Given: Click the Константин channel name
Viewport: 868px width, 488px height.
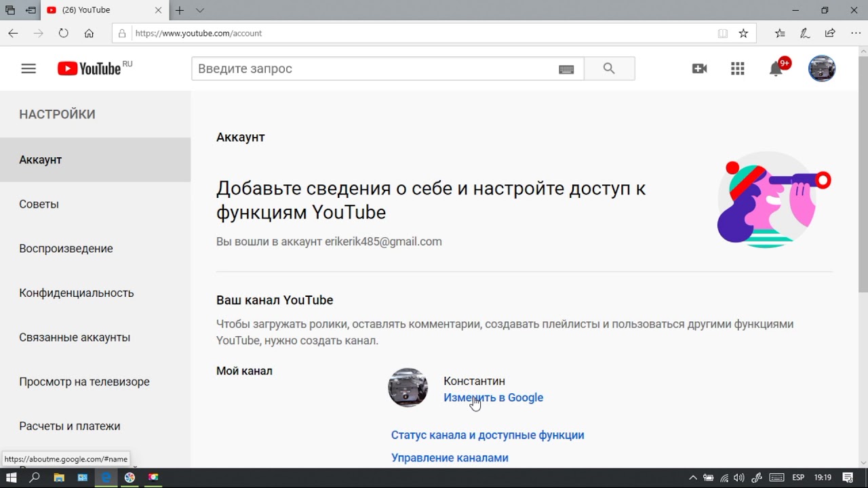Looking at the screenshot, I should click(x=474, y=381).
